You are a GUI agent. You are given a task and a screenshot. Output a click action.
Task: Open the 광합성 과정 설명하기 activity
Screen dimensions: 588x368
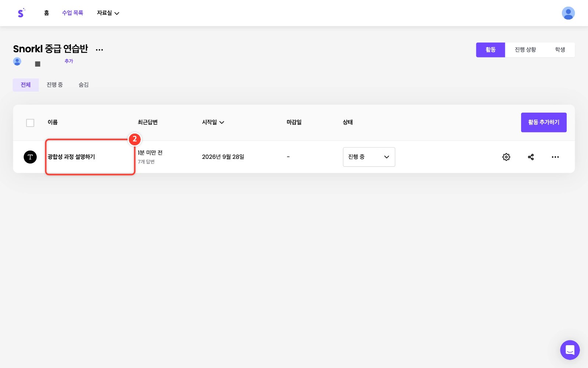[x=71, y=157]
